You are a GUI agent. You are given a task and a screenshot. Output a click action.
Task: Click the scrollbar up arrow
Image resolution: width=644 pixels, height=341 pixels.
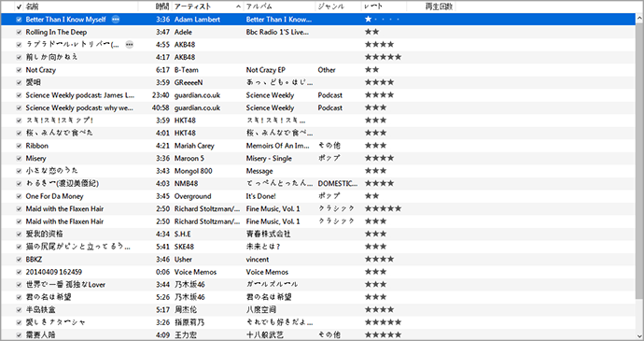[639, 19]
